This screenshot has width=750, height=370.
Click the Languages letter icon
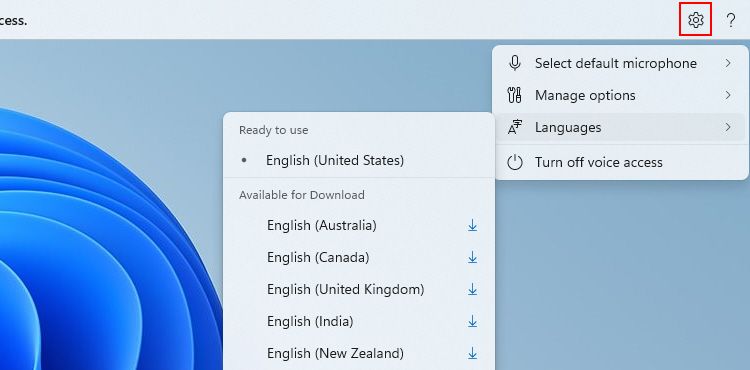point(515,127)
